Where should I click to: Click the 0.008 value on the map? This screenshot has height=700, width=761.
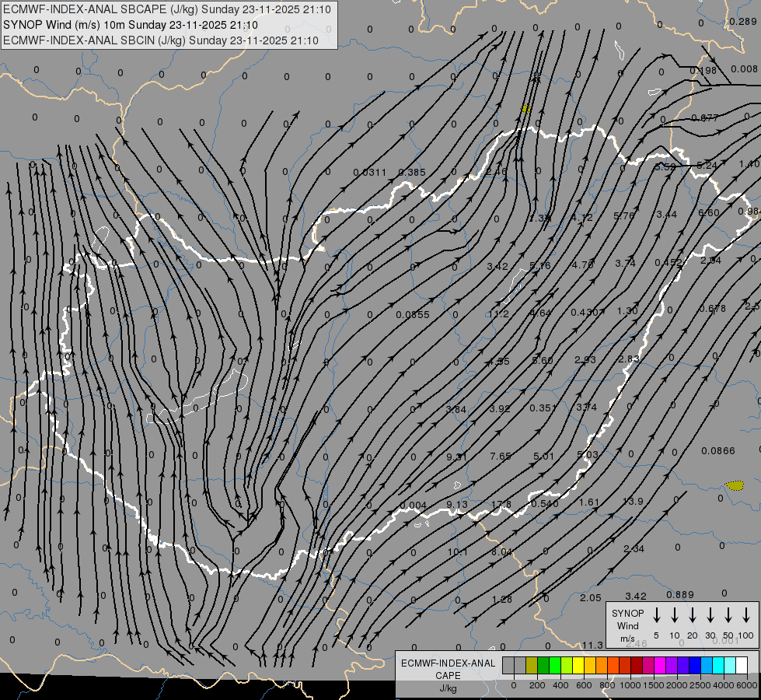[x=745, y=69]
